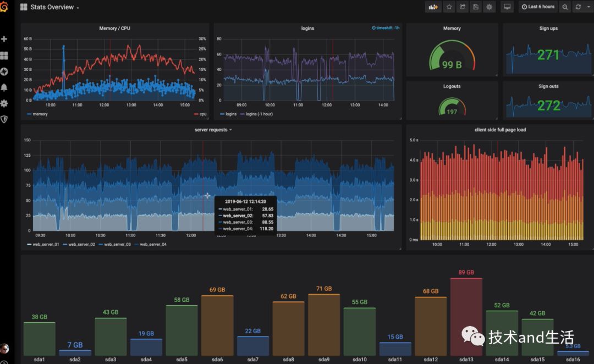
Task: Save the dashboard using disk icon
Action: pyautogui.click(x=476, y=7)
